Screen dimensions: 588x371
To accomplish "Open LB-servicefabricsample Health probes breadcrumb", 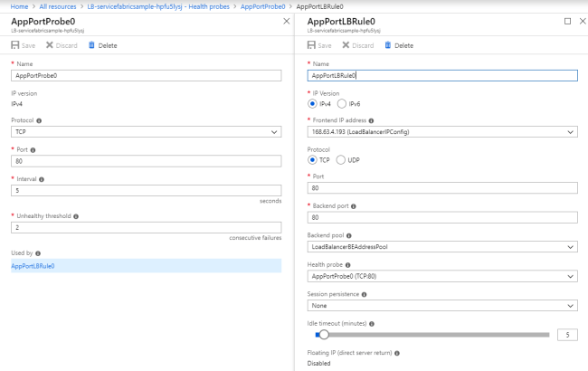I will pos(158,6).
